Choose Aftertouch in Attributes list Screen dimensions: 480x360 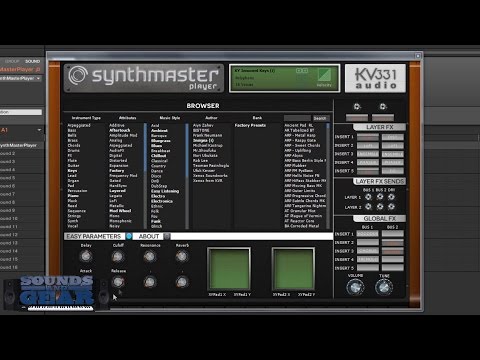pyautogui.click(x=120, y=130)
